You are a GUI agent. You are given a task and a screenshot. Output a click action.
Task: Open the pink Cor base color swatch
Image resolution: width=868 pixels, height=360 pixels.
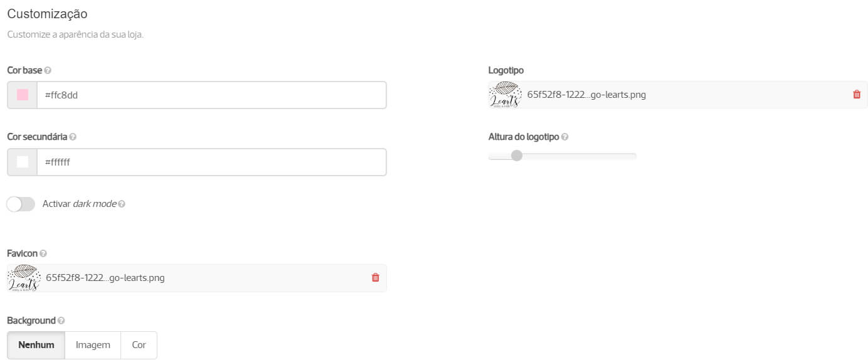(x=23, y=95)
